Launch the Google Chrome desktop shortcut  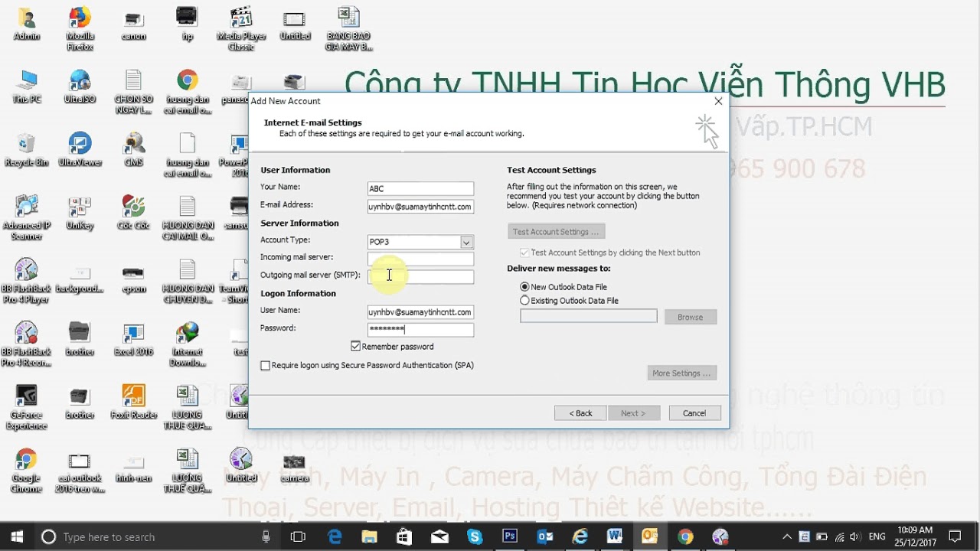pyautogui.click(x=26, y=471)
